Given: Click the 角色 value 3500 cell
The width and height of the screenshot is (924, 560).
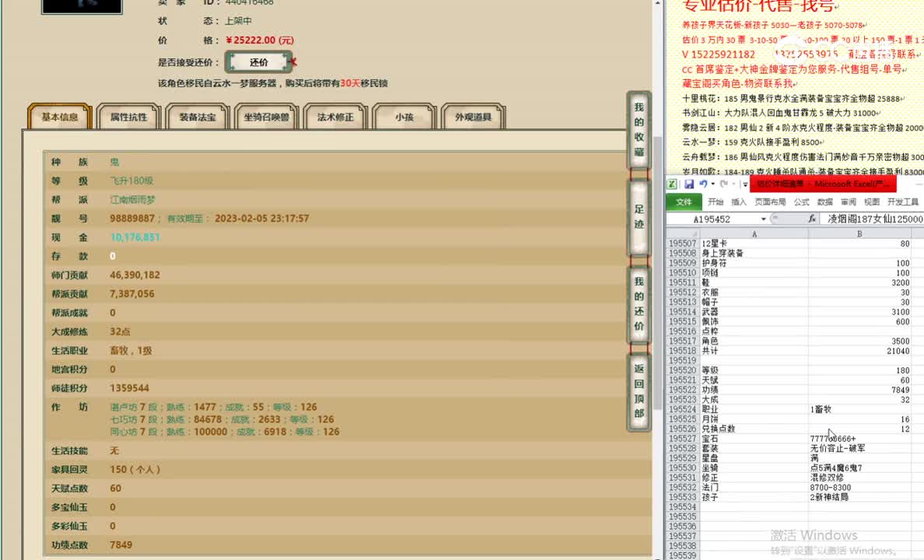Looking at the screenshot, I should pyautogui.click(x=859, y=341).
